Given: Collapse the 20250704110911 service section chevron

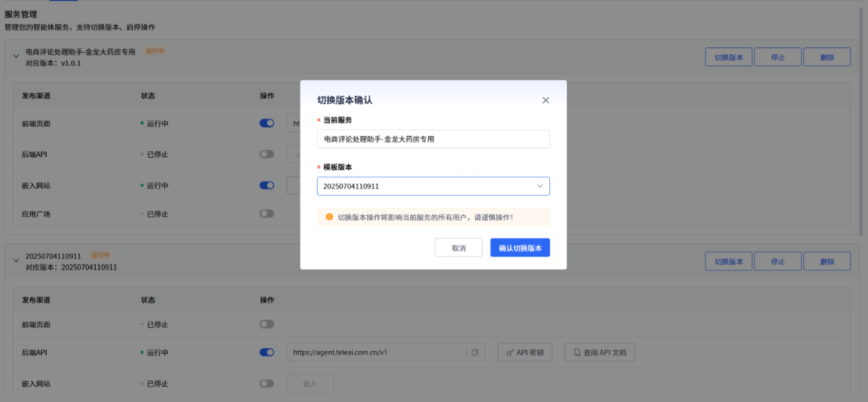Looking at the screenshot, I should (x=16, y=260).
